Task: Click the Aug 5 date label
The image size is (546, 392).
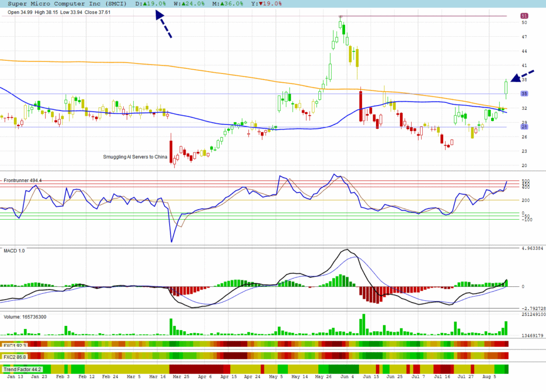Action: click(489, 377)
